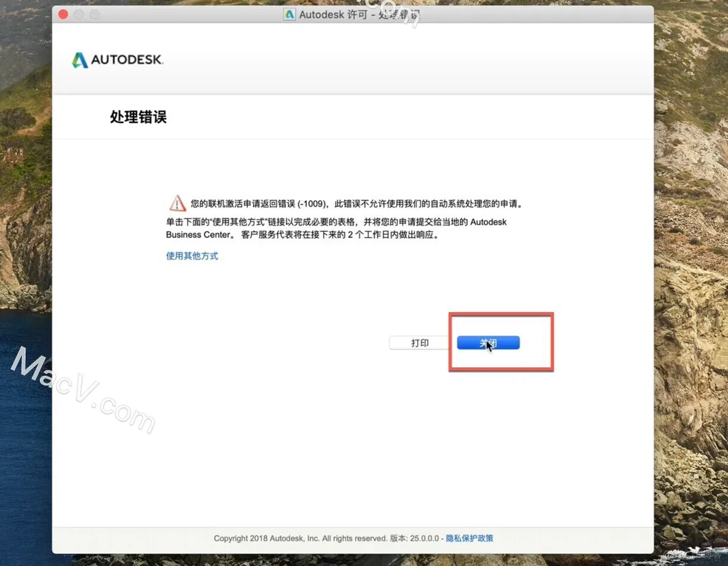Click the gray zoom window button
The image size is (728, 566).
pyautogui.click(x=94, y=14)
